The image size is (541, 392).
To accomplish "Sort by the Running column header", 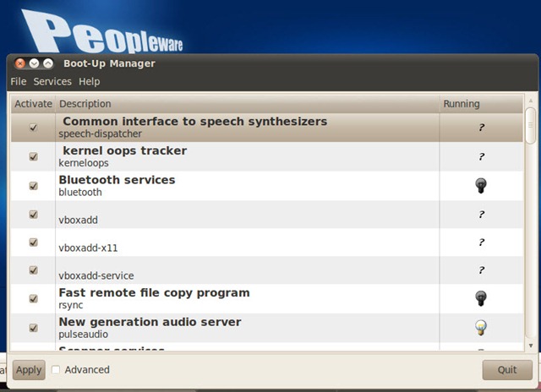I will [481, 104].
